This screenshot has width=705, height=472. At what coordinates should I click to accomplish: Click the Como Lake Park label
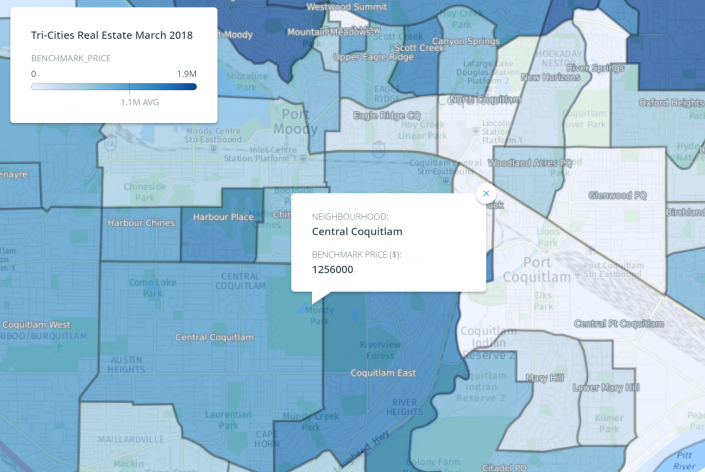(152, 288)
